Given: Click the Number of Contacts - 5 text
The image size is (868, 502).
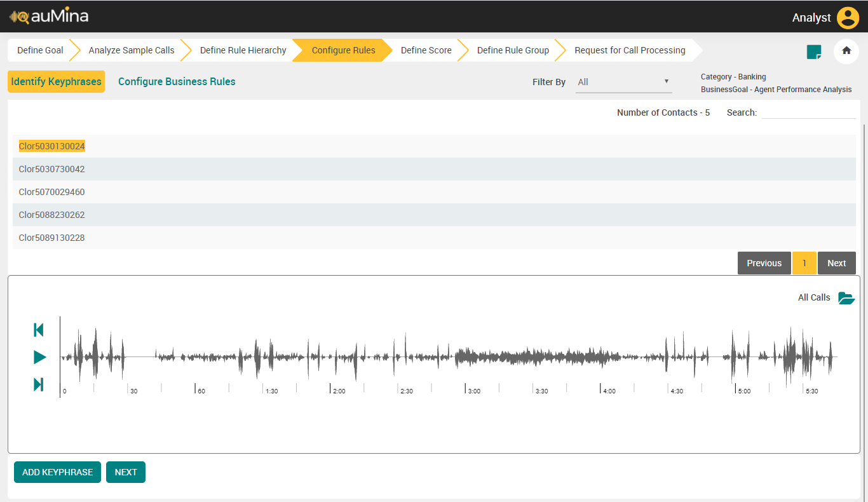Looking at the screenshot, I should 663,112.
